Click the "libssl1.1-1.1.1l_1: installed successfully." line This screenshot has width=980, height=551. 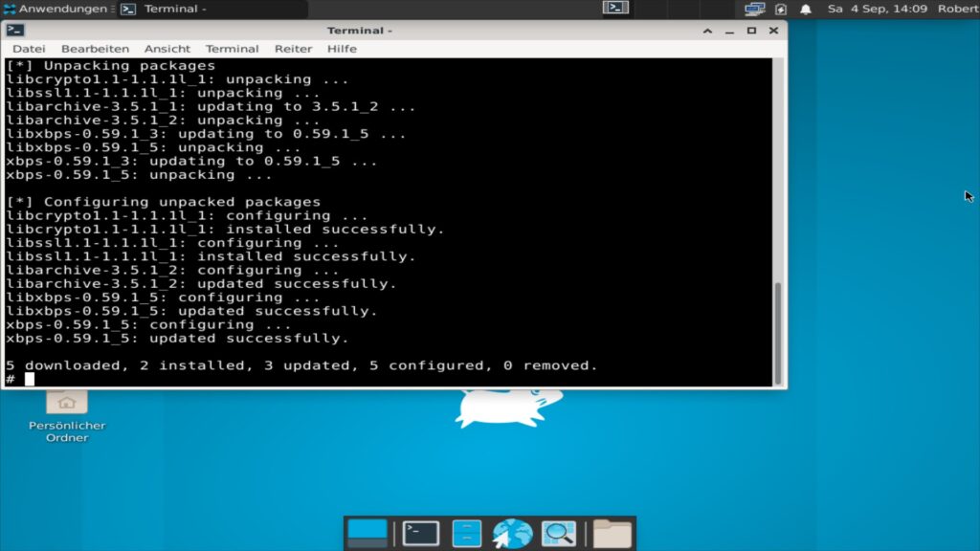(211, 256)
